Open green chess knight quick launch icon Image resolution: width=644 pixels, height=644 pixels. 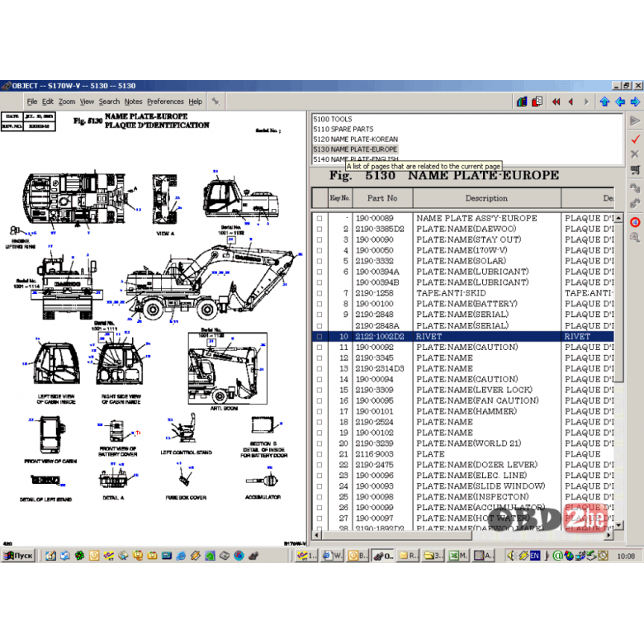210,556
